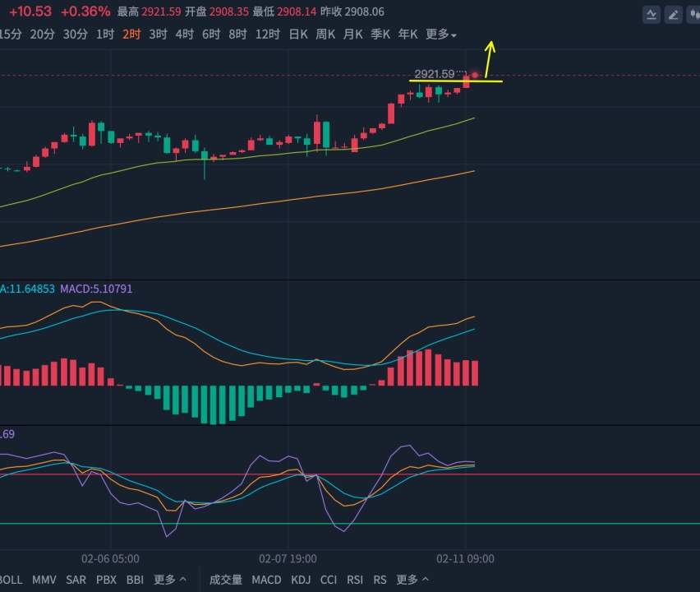Select the 15分 timeframe
Screen dimensions: 700x592
click(10, 35)
